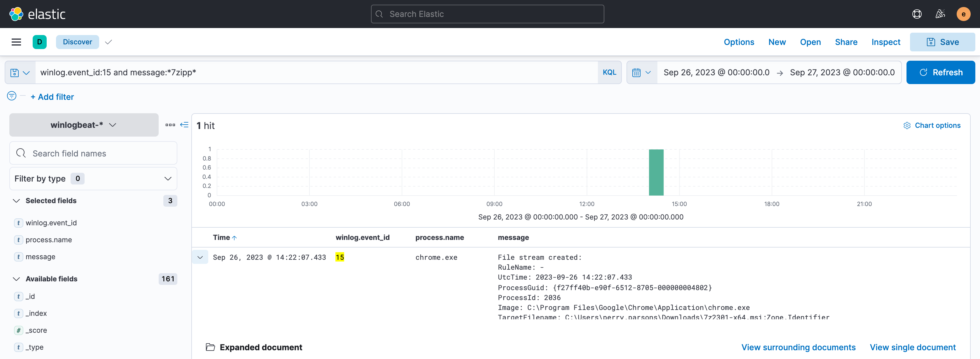Open the newsfeed celebration icon
Viewport: 980px width, 359px height.
point(940,14)
